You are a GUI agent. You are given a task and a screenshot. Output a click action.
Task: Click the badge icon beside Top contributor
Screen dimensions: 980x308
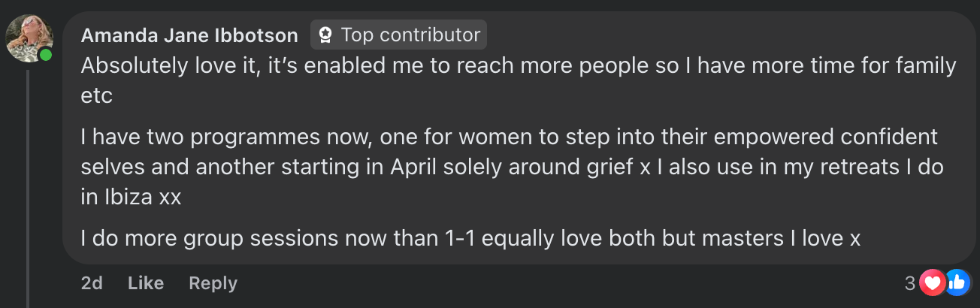(325, 35)
